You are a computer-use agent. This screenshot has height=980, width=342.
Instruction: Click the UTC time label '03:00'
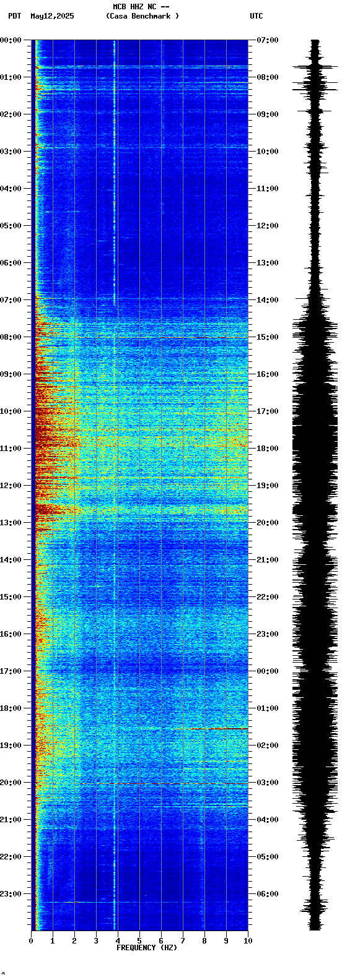[268, 783]
